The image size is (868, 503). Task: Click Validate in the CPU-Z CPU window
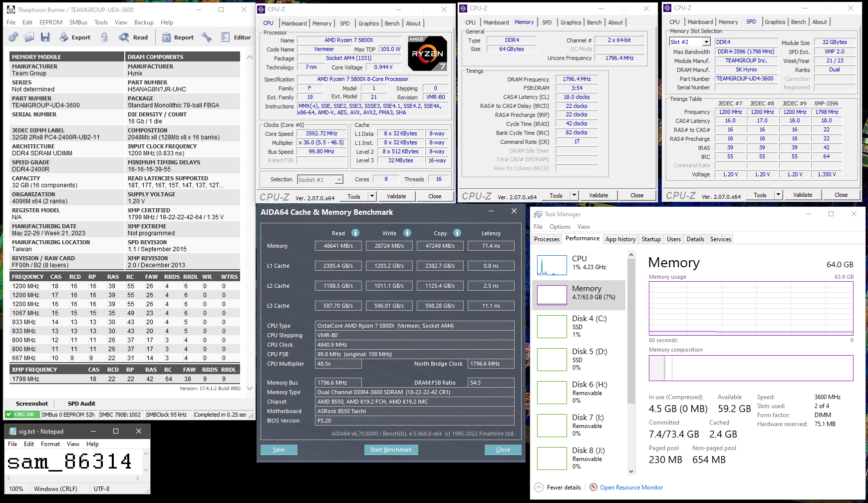[x=396, y=196]
